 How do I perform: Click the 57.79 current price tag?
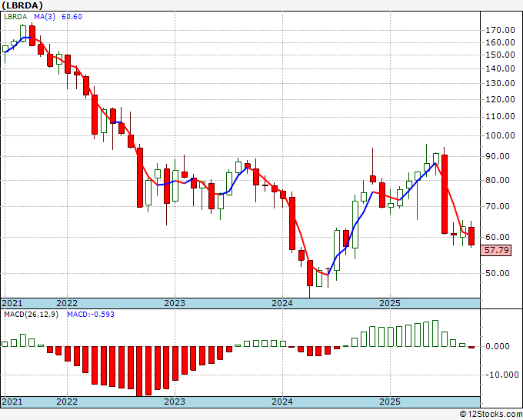point(496,250)
